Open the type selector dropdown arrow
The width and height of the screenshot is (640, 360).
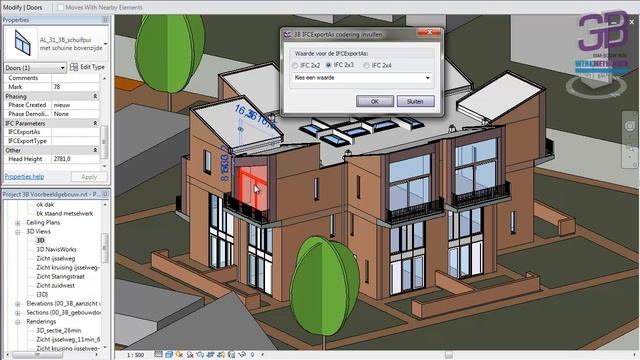point(105,44)
